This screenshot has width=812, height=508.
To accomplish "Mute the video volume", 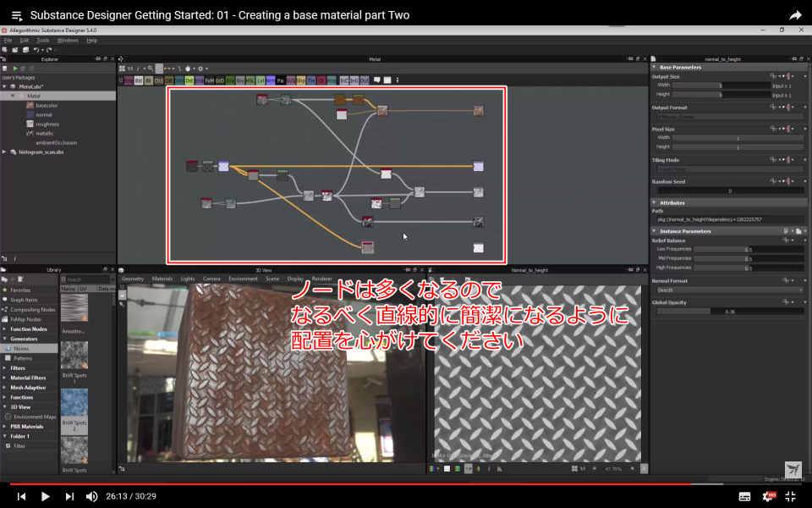I will 91,496.
